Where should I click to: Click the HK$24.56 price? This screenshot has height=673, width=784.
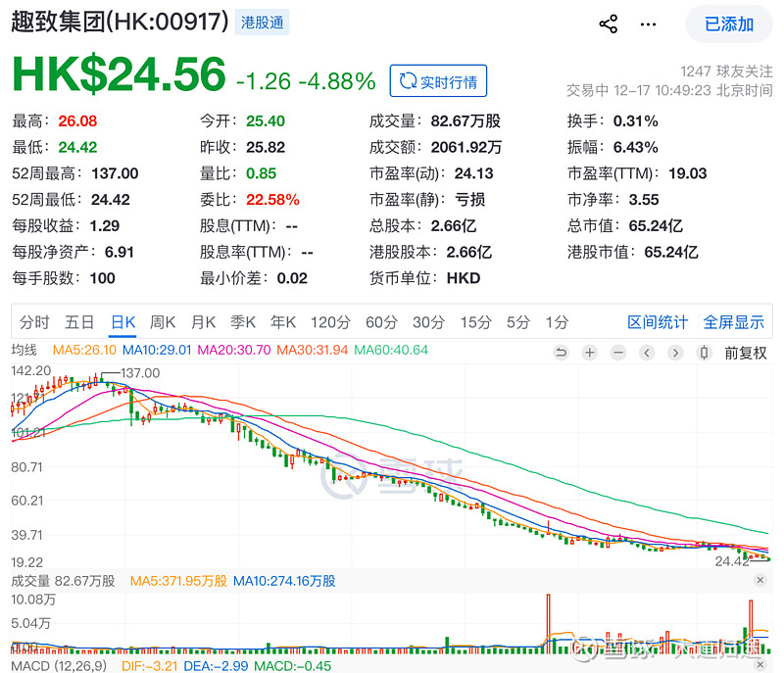(x=119, y=74)
